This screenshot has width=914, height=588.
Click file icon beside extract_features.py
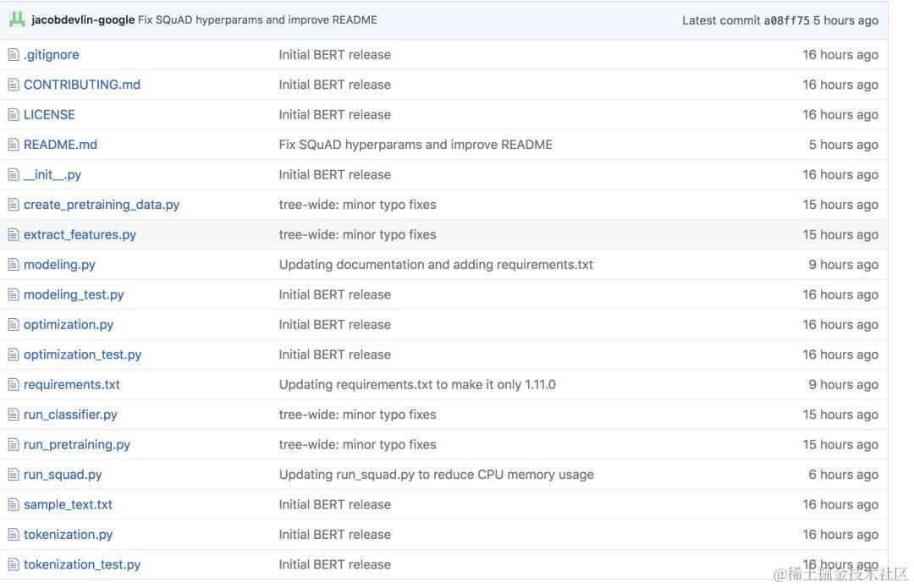click(14, 235)
